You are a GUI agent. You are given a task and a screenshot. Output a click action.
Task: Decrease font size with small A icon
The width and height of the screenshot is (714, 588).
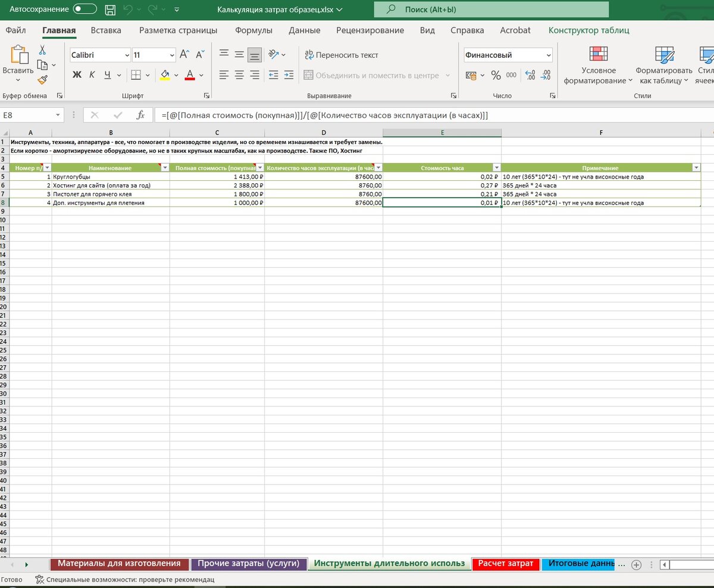200,55
